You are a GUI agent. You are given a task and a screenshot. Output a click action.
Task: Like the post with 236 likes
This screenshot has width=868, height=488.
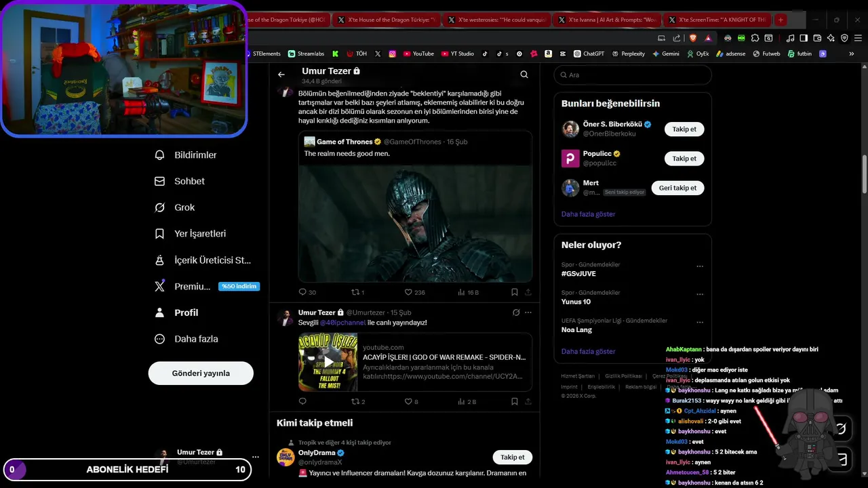pyautogui.click(x=414, y=292)
